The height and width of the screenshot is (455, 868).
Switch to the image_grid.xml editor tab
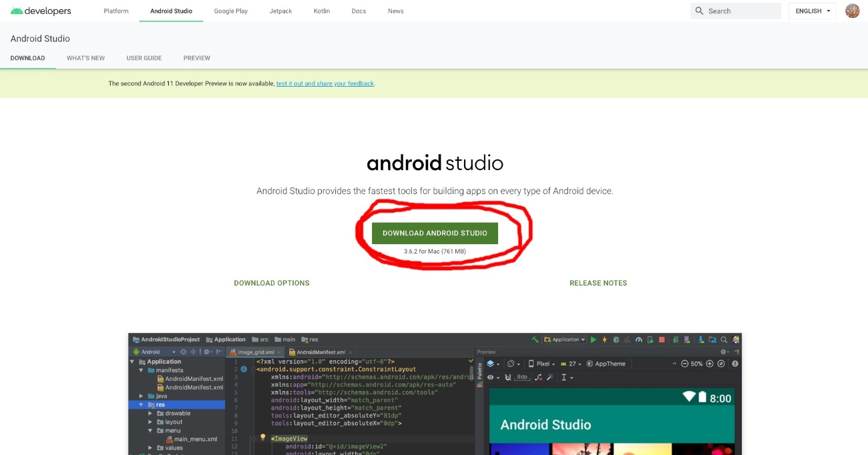(x=256, y=352)
